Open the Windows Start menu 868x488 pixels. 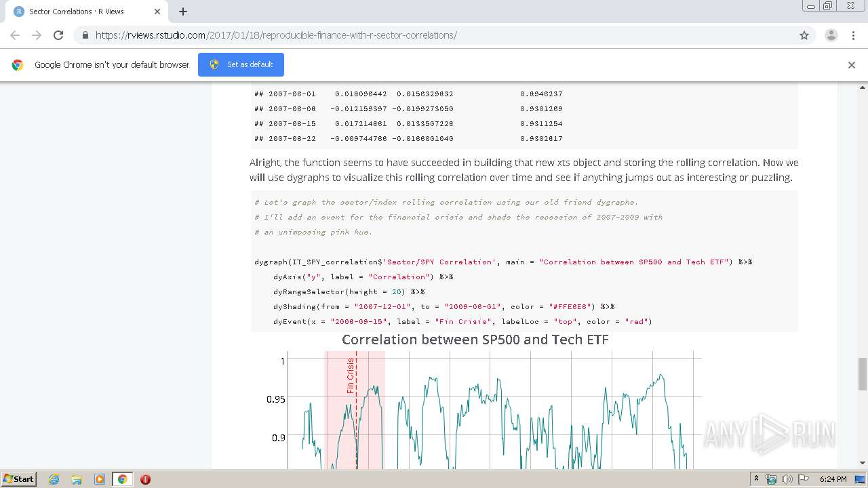pyautogui.click(x=18, y=479)
